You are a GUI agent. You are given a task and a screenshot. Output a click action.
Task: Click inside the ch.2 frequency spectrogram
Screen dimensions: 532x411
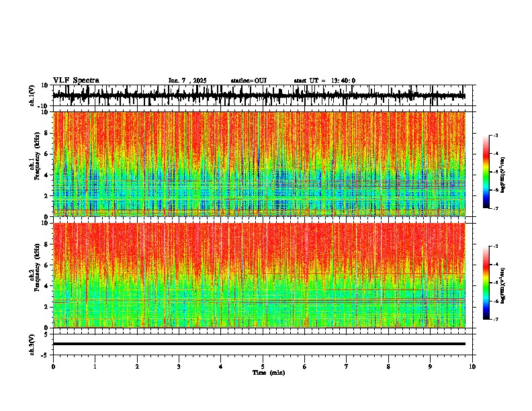pos(259,275)
